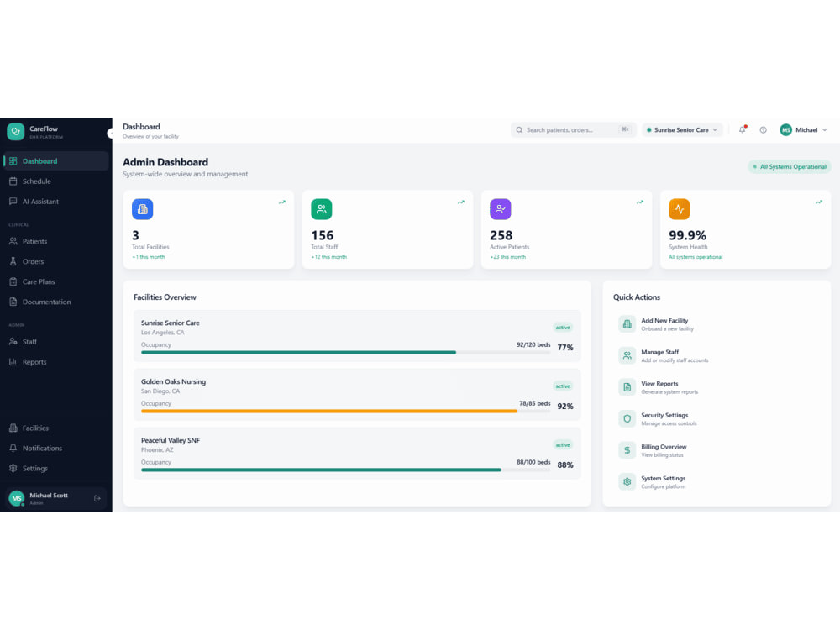Click the '+23 this month' text
Viewport: 840px width, 630px height.
click(508, 257)
